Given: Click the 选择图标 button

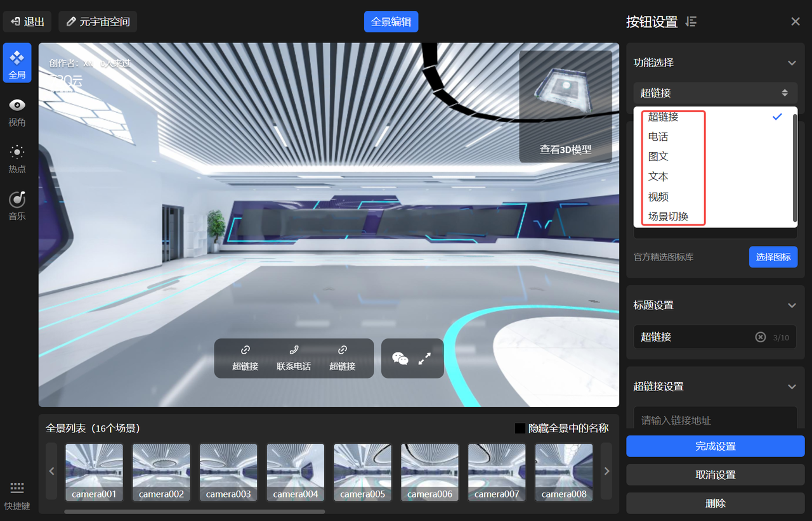Looking at the screenshot, I should (x=773, y=257).
